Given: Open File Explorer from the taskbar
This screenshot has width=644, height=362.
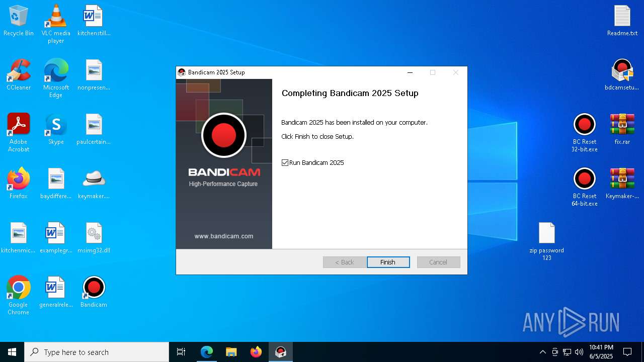Looking at the screenshot, I should 231,352.
